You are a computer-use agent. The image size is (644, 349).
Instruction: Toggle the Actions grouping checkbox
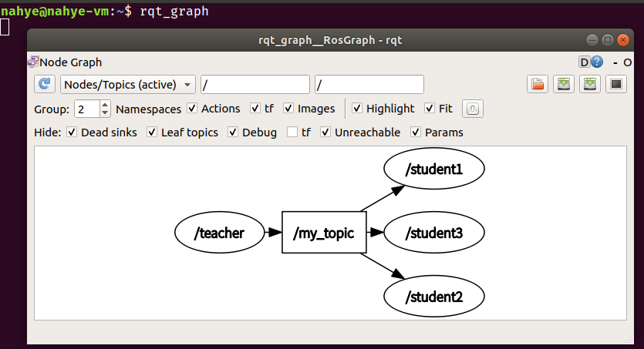coord(192,109)
